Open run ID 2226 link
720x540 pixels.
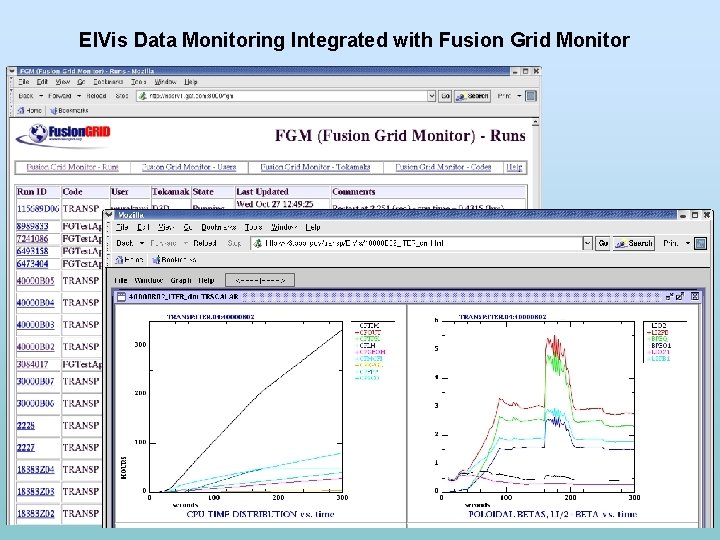click(26, 426)
